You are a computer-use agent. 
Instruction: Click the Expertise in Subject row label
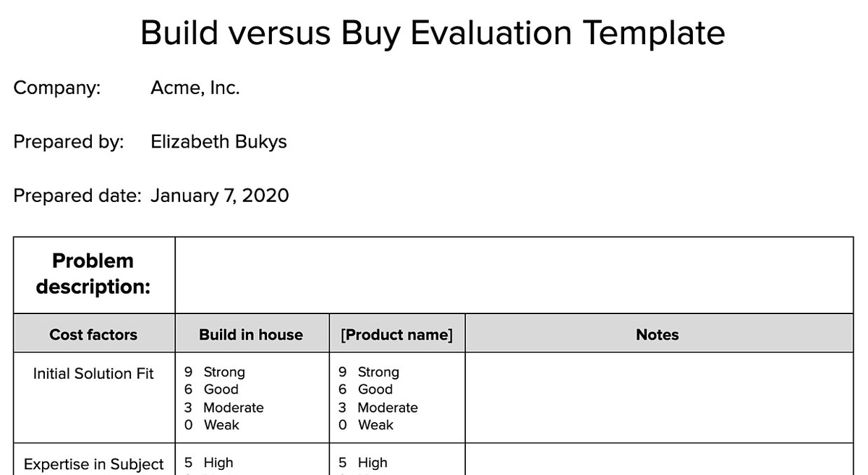click(93, 464)
